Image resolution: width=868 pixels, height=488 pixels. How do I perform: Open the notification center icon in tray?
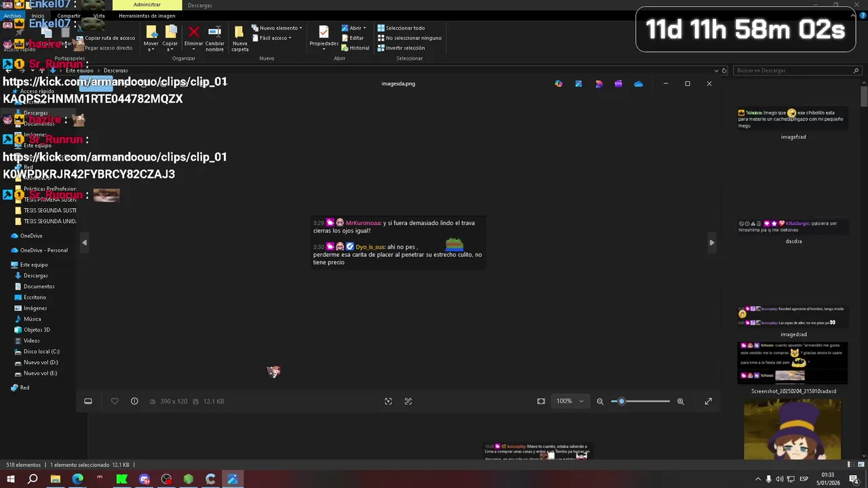point(854,479)
